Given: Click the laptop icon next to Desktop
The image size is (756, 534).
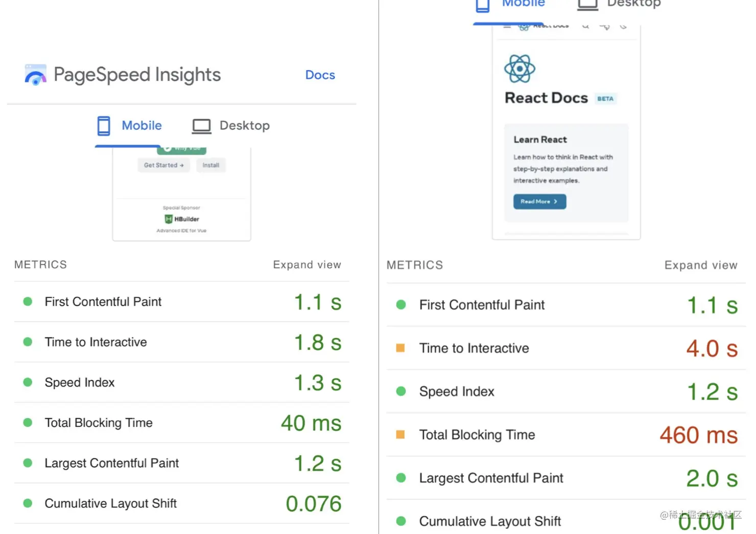Looking at the screenshot, I should pos(201,126).
